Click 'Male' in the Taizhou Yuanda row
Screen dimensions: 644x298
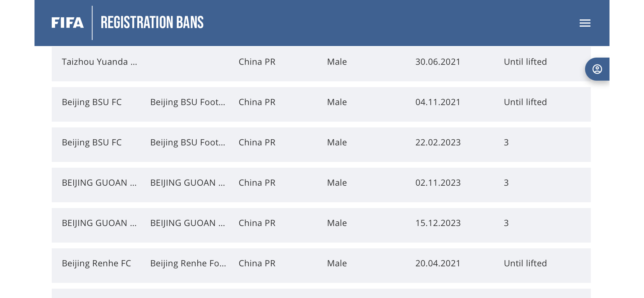pos(337,62)
